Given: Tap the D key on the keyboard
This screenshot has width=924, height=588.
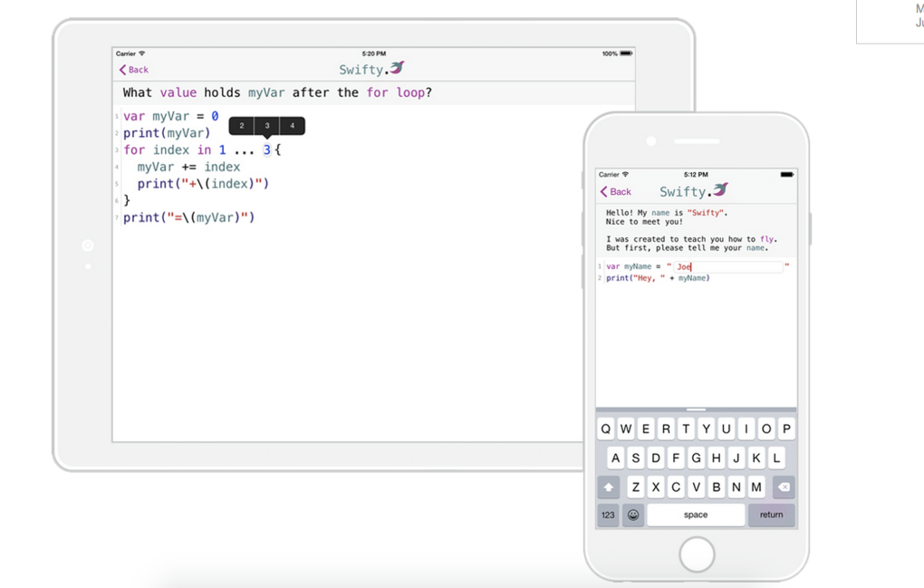Looking at the screenshot, I should [x=656, y=458].
